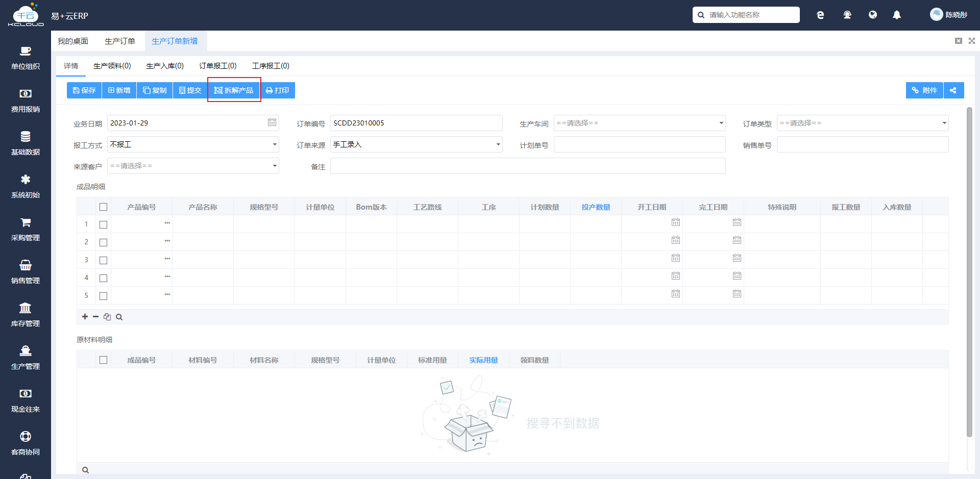Click the 订单编号 input field
This screenshot has width=980, height=479.
tap(416, 123)
